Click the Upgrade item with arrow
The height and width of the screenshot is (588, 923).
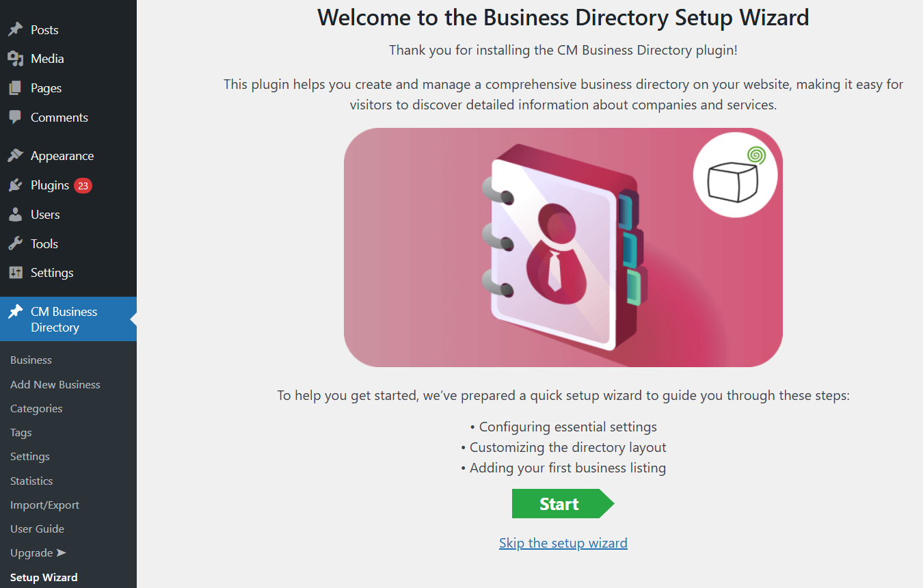click(x=38, y=552)
